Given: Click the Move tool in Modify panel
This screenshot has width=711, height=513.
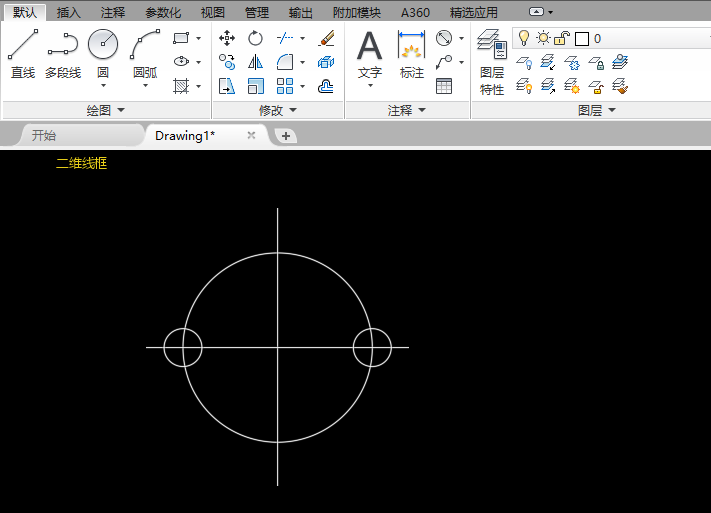Looking at the screenshot, I should [x=227, y=38].
